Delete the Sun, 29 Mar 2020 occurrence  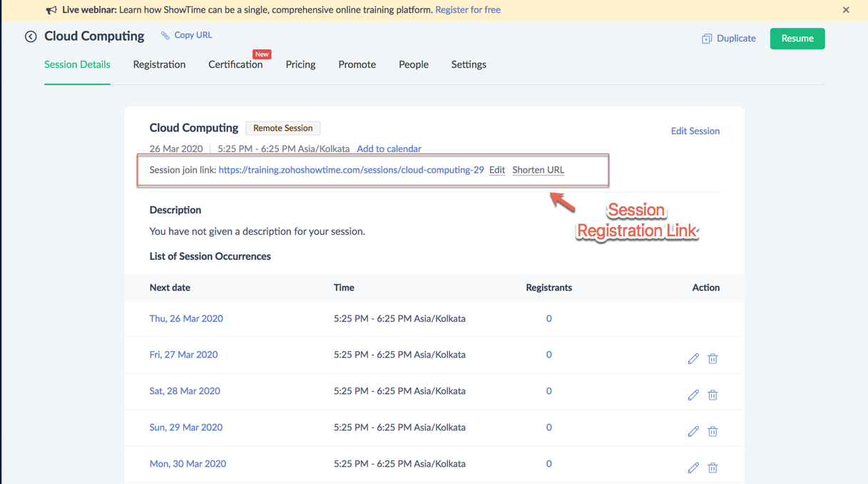(x=713, y=431)
